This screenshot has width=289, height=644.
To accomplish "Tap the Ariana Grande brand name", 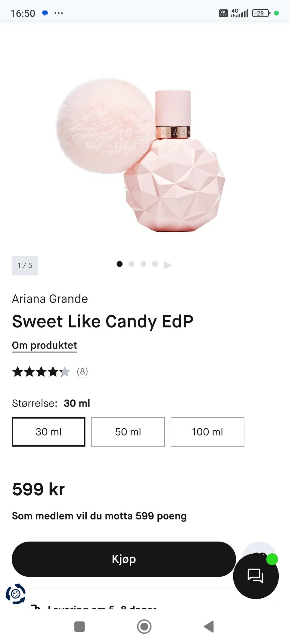I will pos(50,299).
